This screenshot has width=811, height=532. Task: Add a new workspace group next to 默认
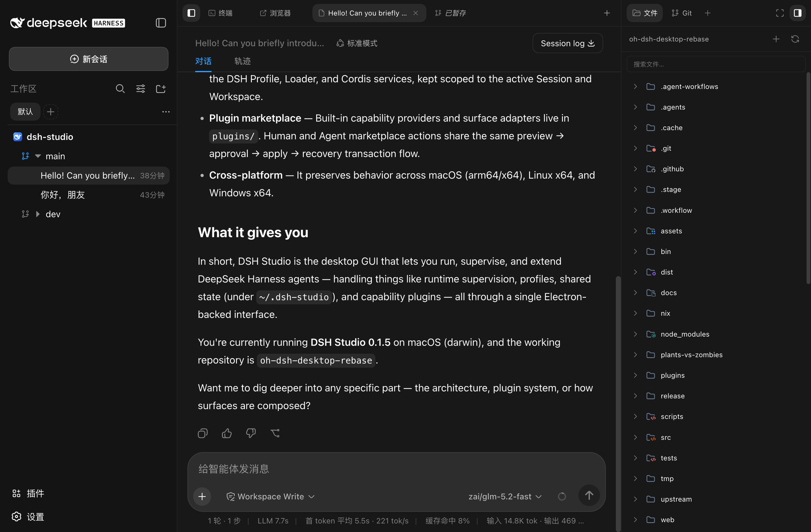pos(51,112)
